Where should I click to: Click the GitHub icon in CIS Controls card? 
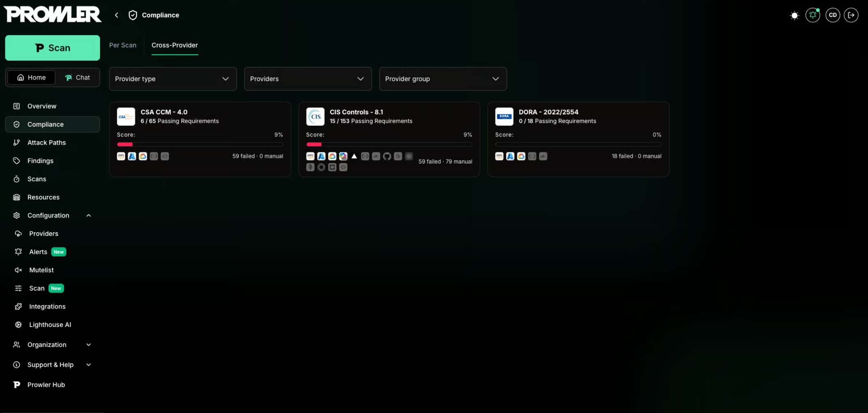(x=387, y=156)
